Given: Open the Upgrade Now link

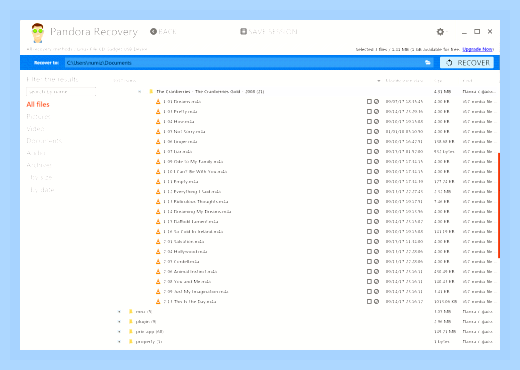Looking at the screenshot, I should (x=477, y=49).
